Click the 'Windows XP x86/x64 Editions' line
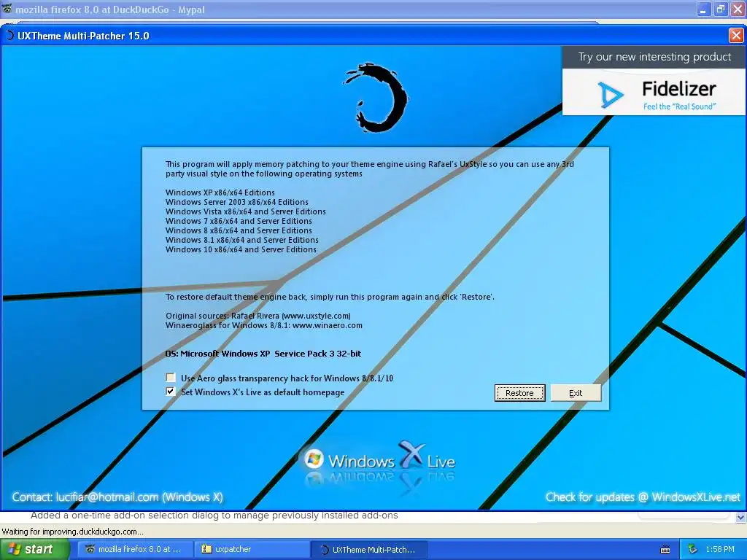747x560 pixels. point(220,192)
